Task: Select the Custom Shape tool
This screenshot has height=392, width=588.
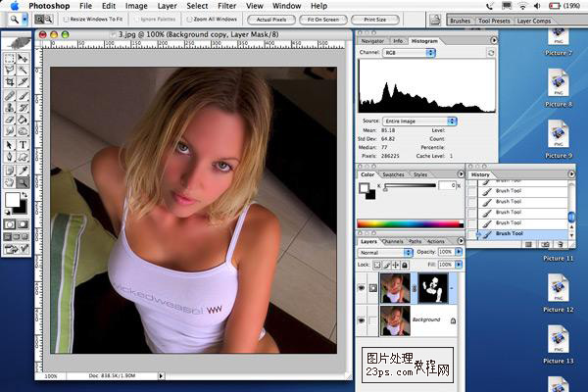Action: (x=23, y=157)
